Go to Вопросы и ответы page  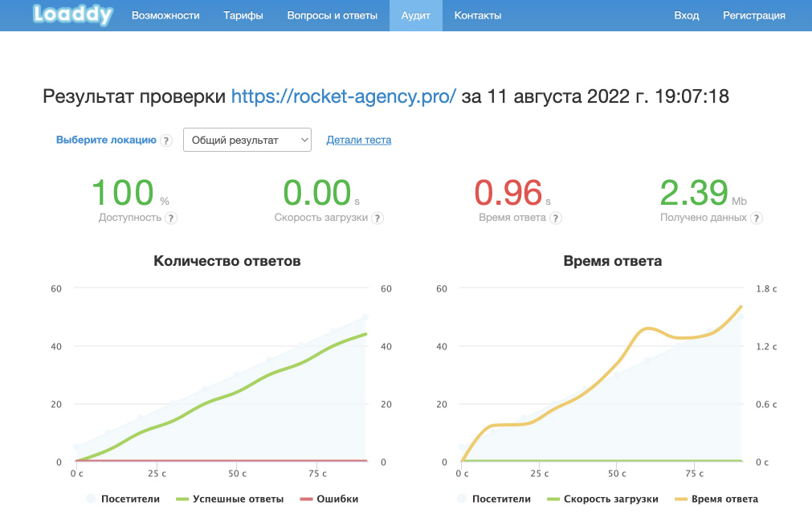[x=332, y=15]
